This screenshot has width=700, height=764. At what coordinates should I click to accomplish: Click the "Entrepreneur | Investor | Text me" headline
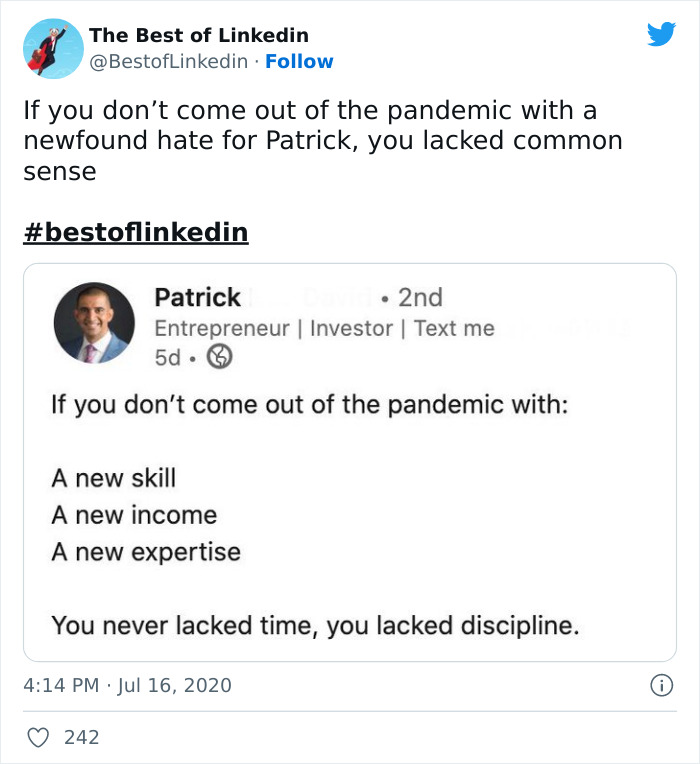324,328
